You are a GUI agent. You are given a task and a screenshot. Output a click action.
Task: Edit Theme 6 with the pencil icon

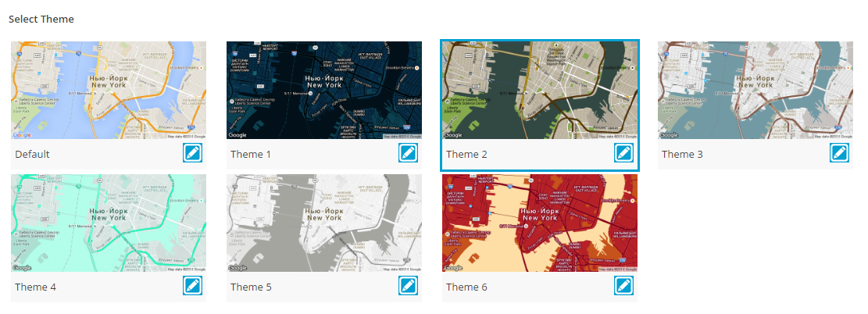coord(623,286)
